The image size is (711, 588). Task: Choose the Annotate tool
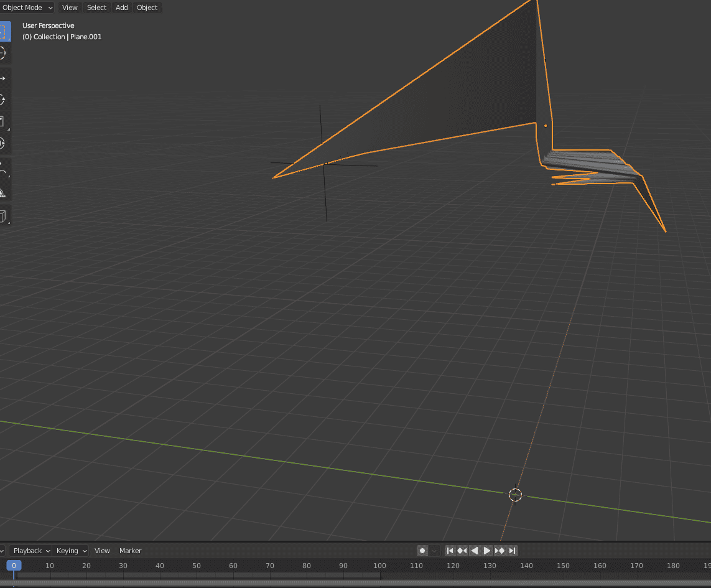[x=6, y=168]
